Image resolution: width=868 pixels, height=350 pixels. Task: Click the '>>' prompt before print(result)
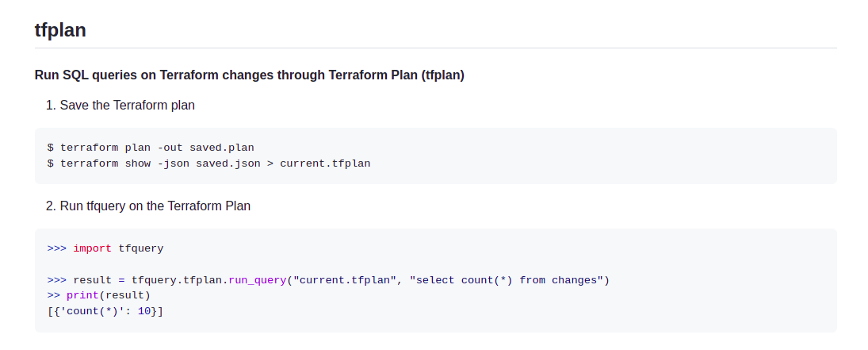coord(54,295)
